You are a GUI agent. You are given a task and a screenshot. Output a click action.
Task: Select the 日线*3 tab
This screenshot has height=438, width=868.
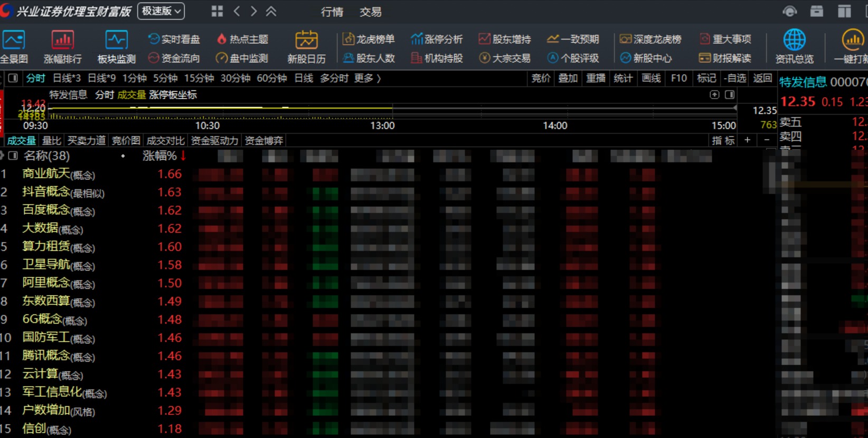click(x=67, y=78)
